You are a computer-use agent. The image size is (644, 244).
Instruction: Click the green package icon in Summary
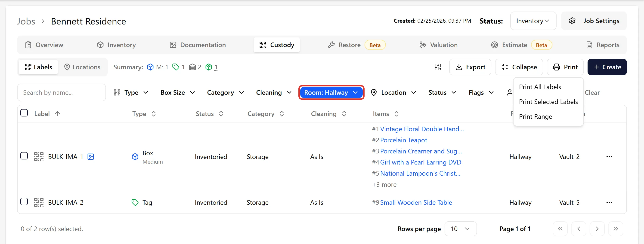[208, 67]
